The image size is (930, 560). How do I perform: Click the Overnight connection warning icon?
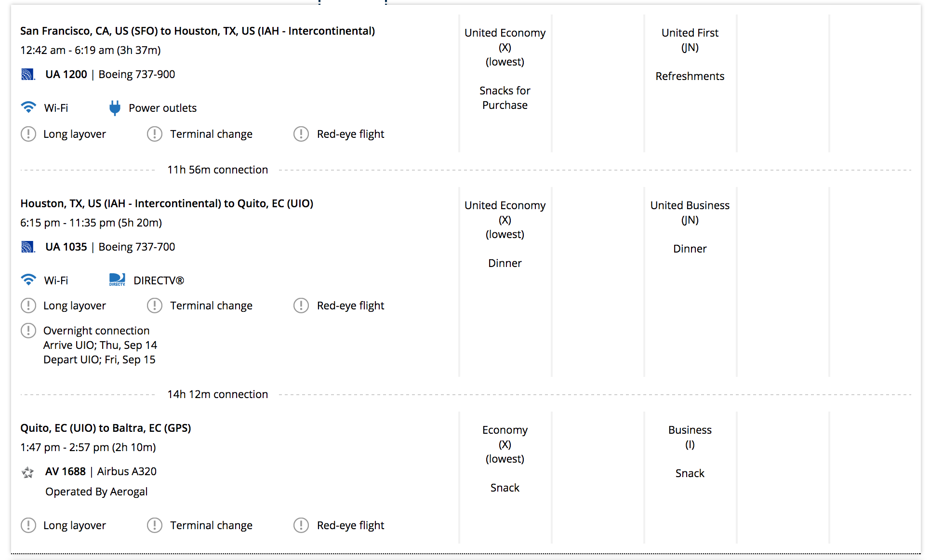tap(28, 331)
